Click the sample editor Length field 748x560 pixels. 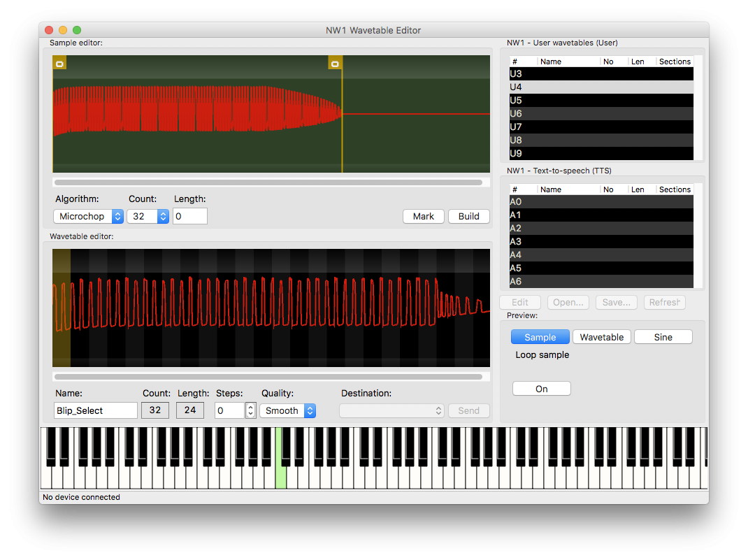pyautogui.click(x=190, y=217)
